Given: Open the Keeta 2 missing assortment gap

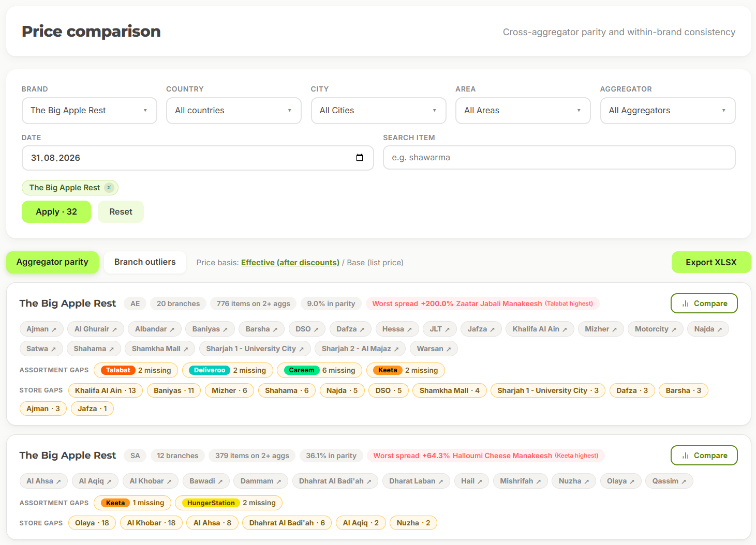Looking at the screenshot, I should [406, 370].
